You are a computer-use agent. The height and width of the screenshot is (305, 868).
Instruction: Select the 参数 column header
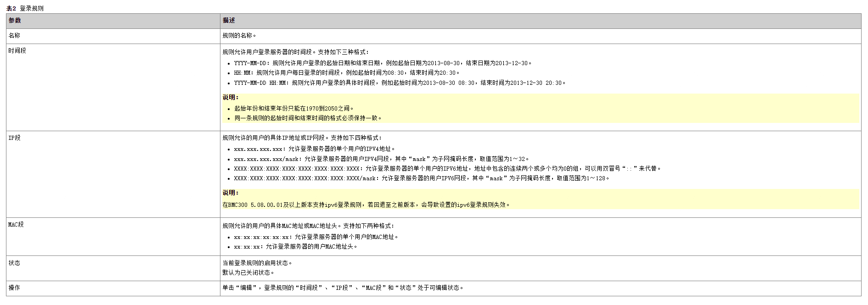(15, 21)
